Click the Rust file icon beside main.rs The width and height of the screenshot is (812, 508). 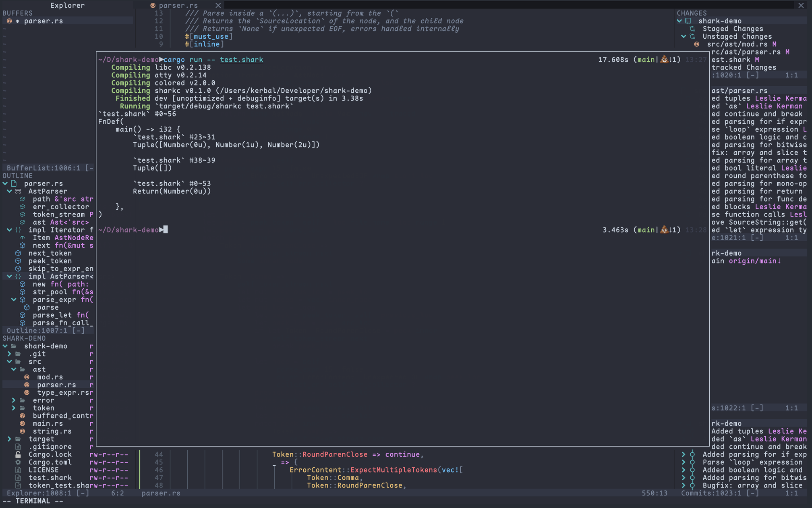point(23,424)
